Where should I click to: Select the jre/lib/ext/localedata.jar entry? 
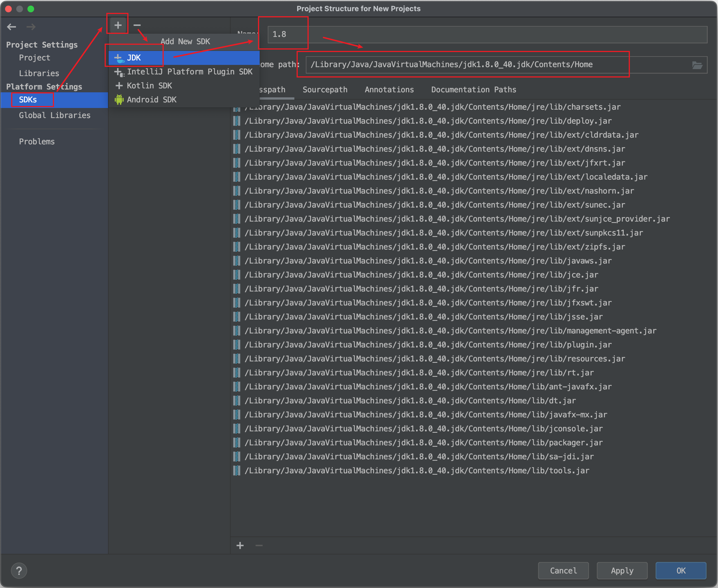[x=474, y=177]
